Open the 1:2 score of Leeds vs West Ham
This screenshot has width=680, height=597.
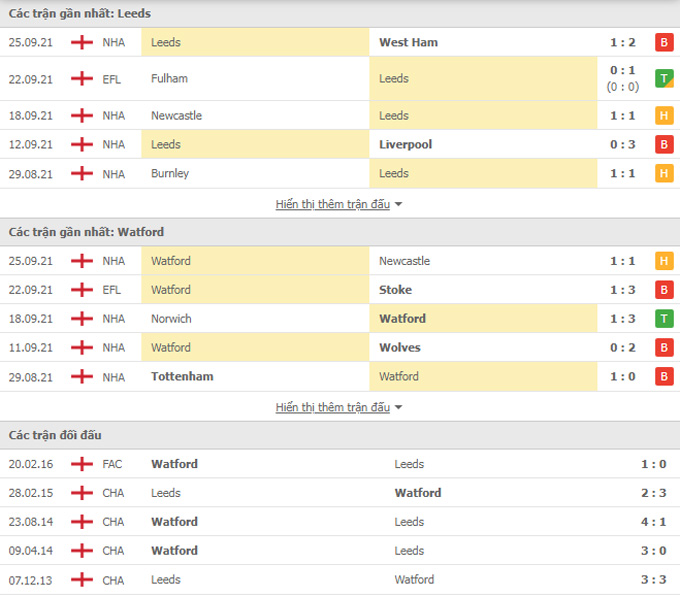coord(623,42)
